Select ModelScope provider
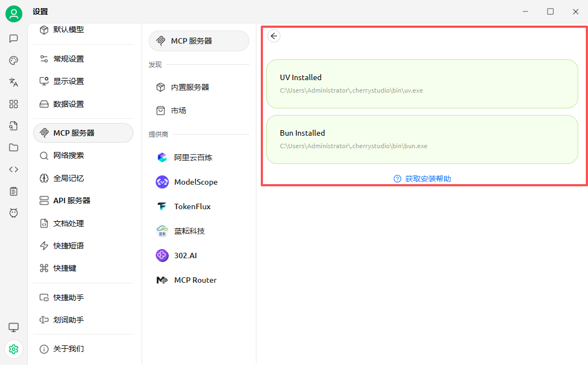The width and height of the screenshot is (588, 365). pos(195,182)
